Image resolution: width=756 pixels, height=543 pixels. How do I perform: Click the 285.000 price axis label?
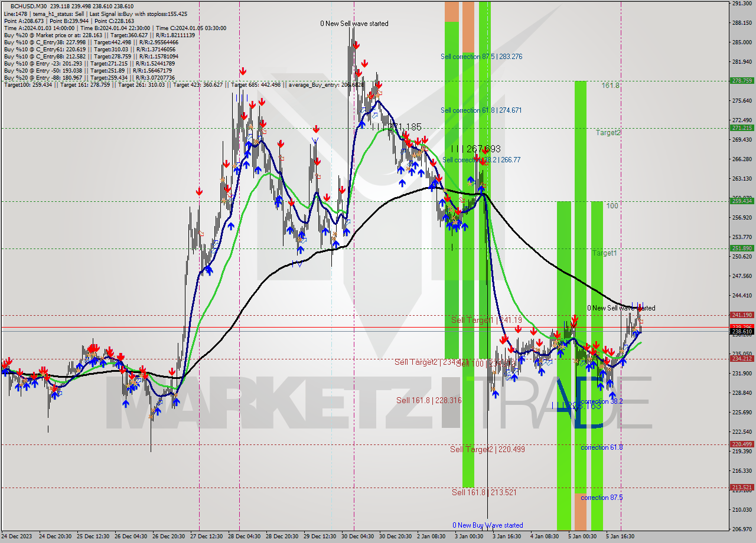click(x=742, y=42)
